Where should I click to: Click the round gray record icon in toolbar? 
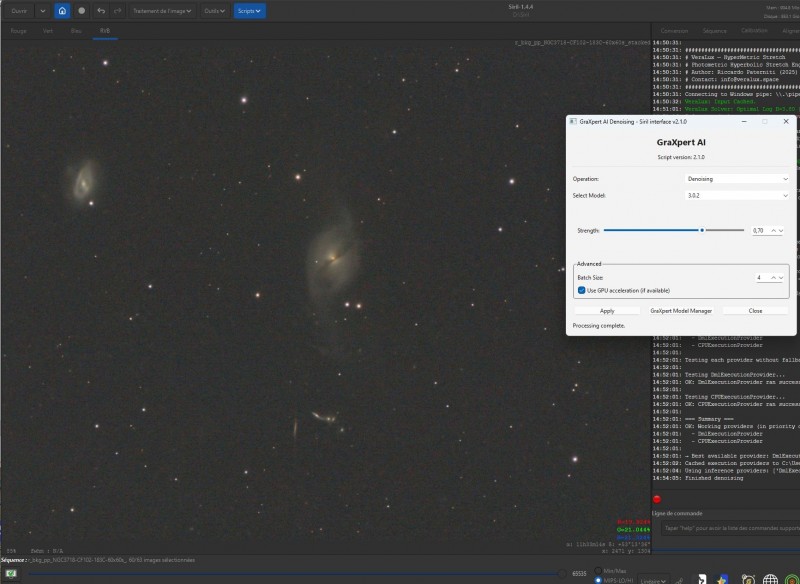point(82,11)
